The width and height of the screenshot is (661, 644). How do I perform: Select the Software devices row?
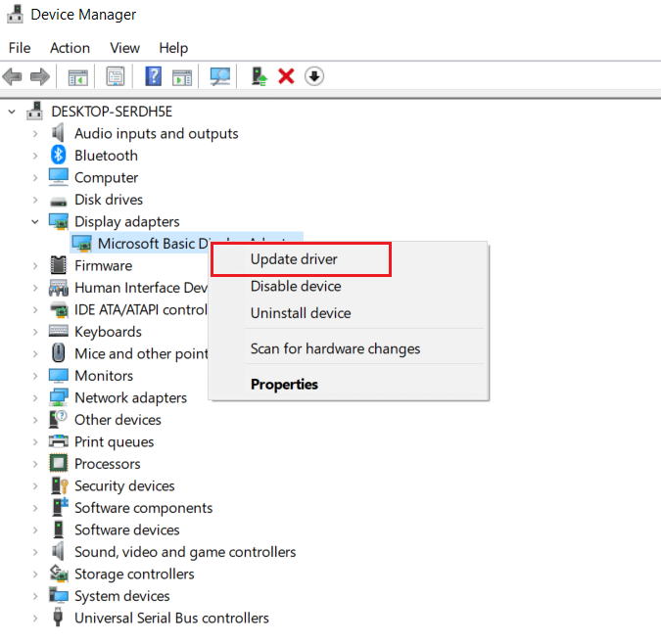pos(127,529)
